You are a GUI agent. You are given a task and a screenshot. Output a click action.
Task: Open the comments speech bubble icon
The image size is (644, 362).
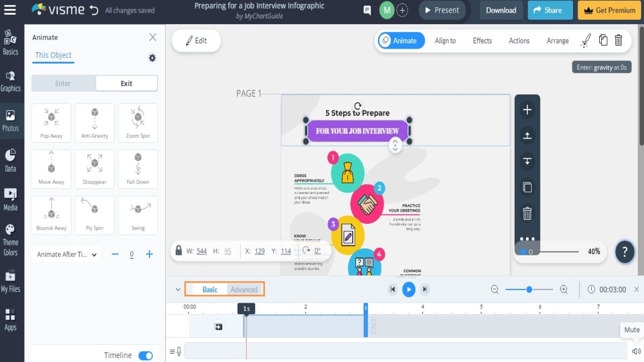(367, 10)
